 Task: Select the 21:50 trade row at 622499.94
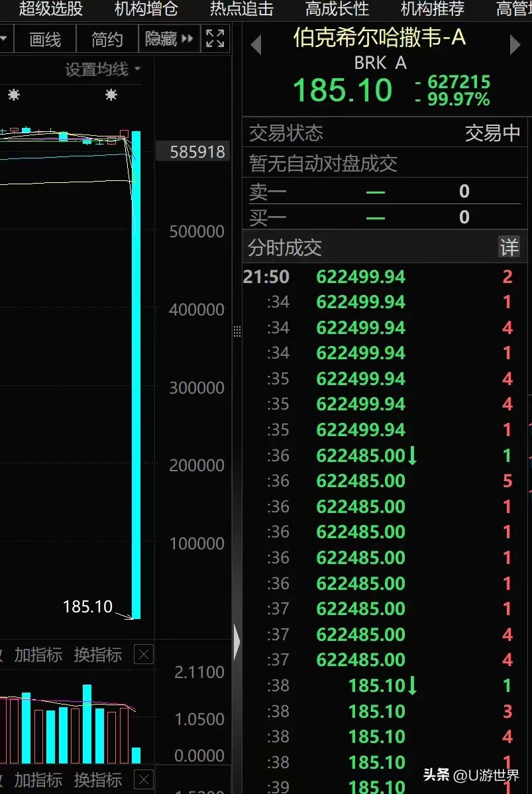[385, 277]
